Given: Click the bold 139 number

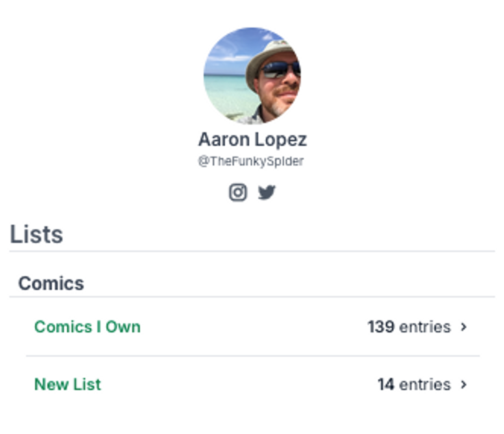Looking at the screenshot, I should coord(381,327).
